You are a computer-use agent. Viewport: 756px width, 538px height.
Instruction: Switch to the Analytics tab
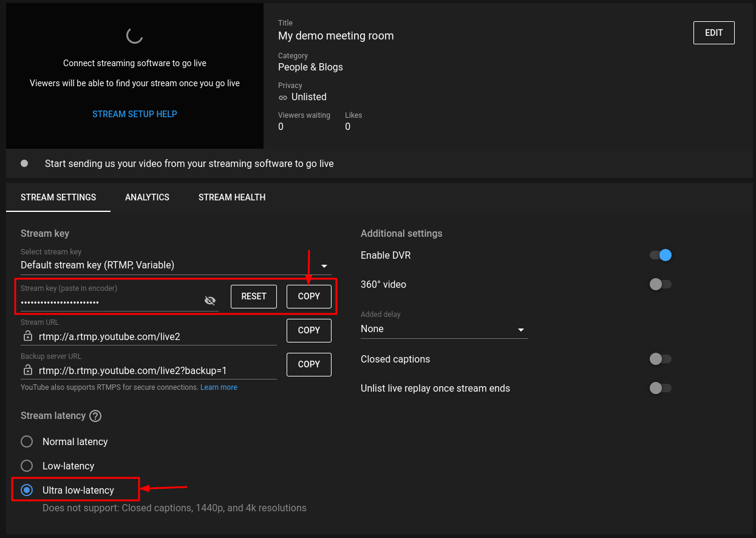[x=147, y=197]
